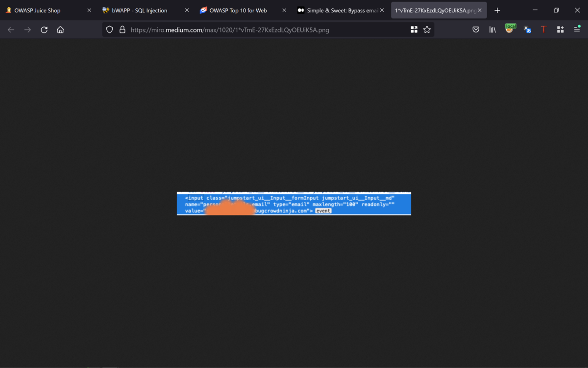Image resolution: width=588 pixels, height=368 pixels.
Task: Close the current PNG image tab
Action: (479, 10)
